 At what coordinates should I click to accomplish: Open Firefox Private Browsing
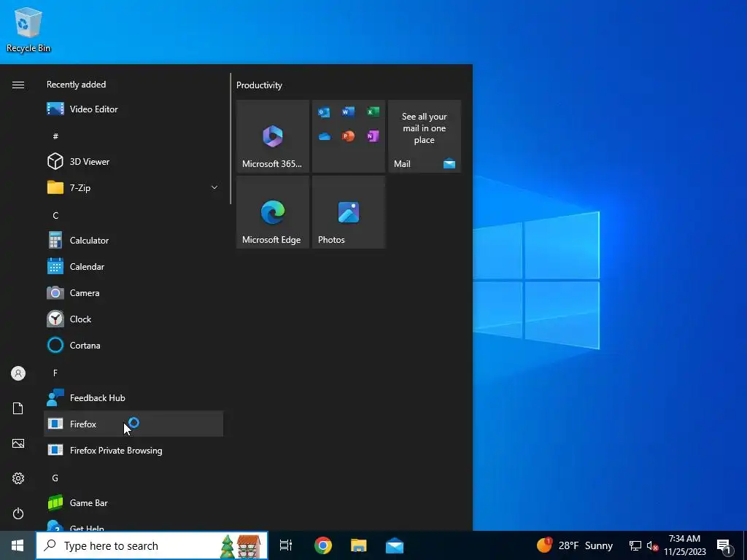point(133,450)
